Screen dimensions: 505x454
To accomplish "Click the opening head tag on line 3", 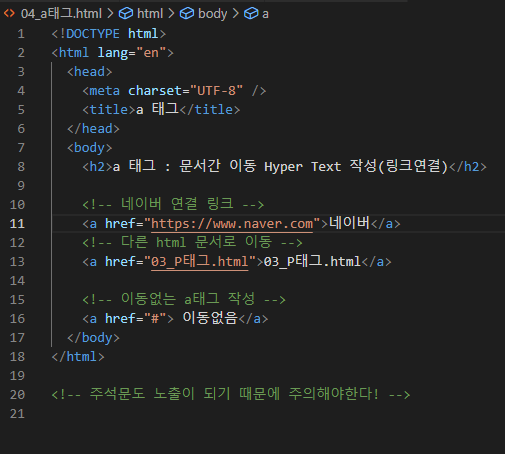I will coord(89,72).
